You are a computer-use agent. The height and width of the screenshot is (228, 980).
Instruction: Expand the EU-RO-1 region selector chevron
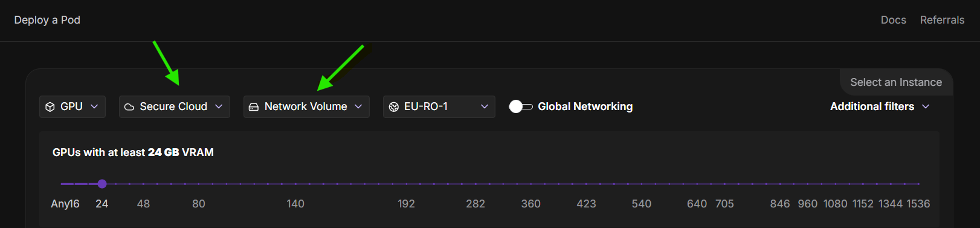484,106
